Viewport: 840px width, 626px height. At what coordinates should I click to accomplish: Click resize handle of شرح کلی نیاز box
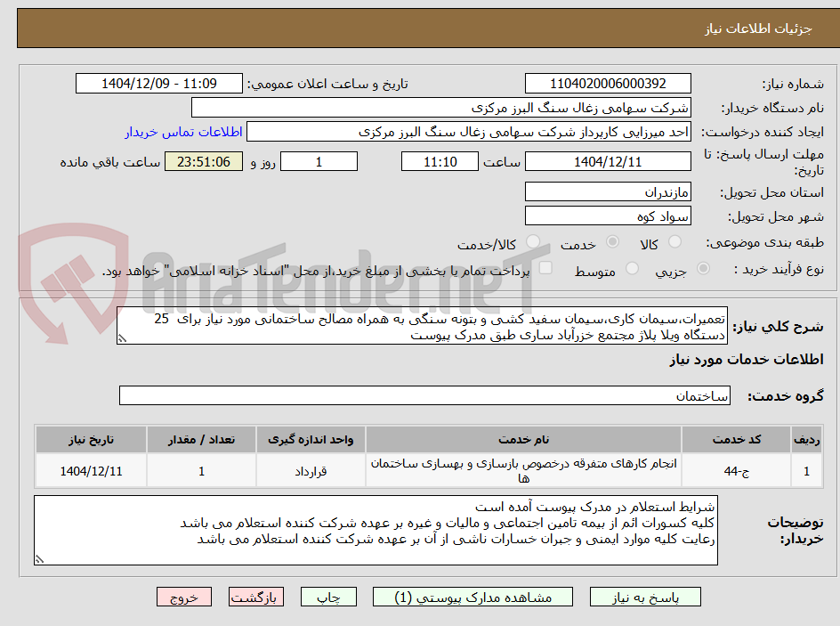(123, 338)
